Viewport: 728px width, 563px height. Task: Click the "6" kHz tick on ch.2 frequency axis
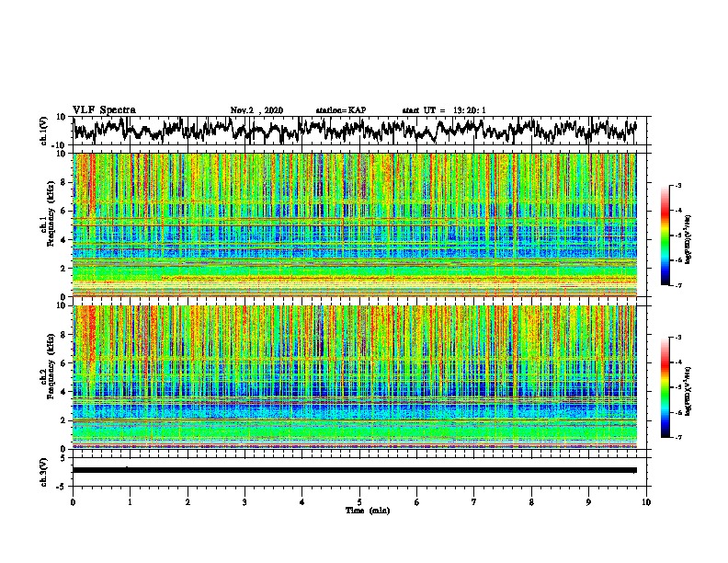coord(64,363)
